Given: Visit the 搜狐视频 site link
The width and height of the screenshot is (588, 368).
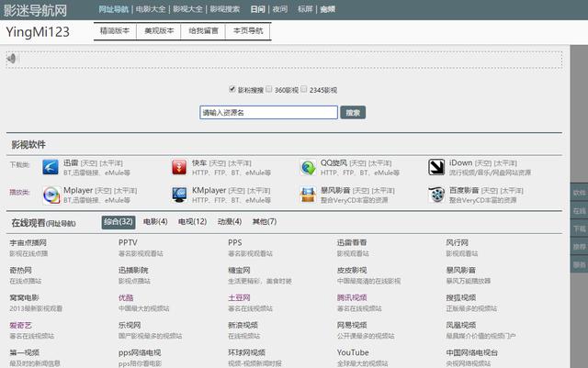Looking at the screenshot, I should click(x=461, y=298).
